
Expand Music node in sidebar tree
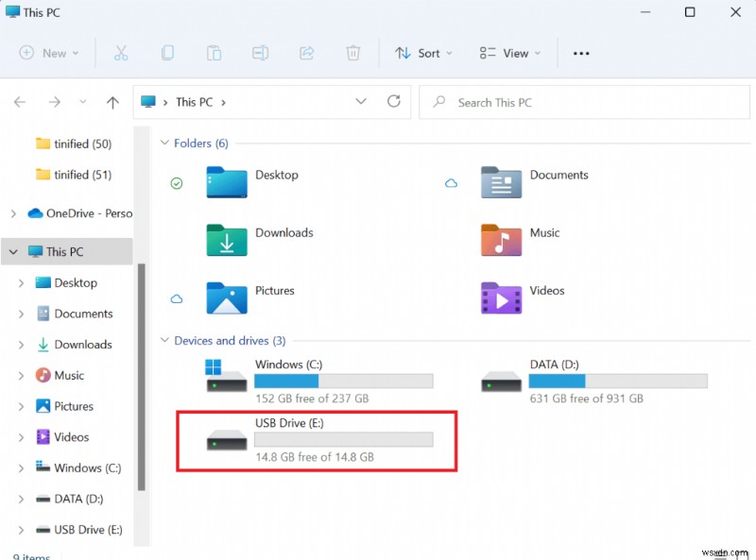(21, 376)
